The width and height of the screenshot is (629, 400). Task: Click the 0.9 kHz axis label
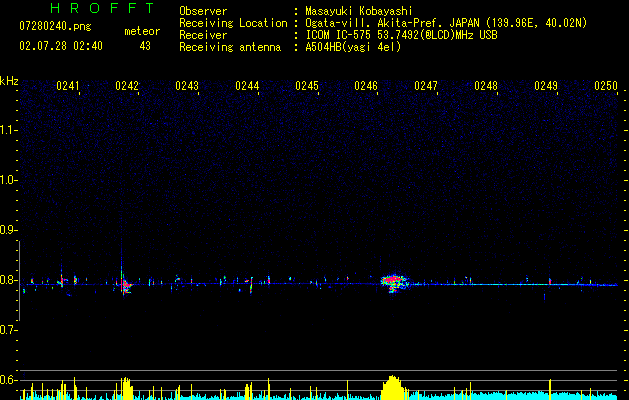[x=7, y=230]
